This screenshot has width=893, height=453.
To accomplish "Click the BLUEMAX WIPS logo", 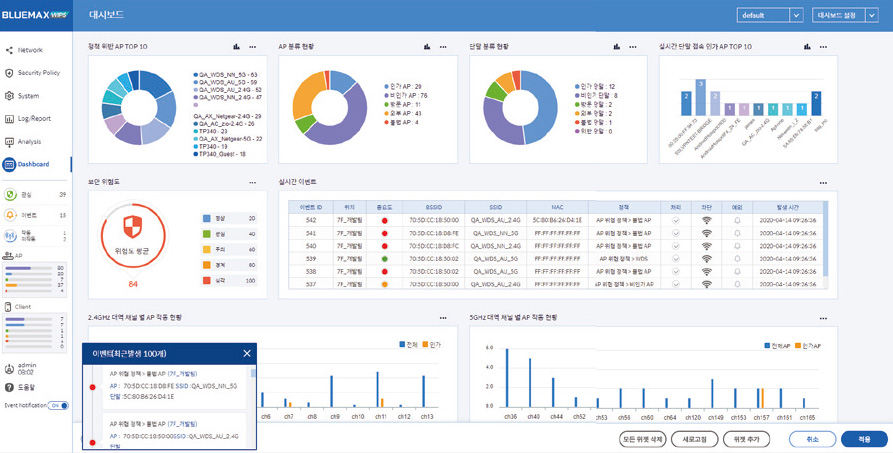I will pos(35,15).
